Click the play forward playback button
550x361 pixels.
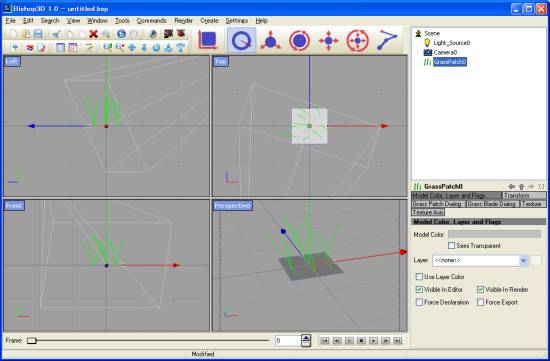coord(374,341)
